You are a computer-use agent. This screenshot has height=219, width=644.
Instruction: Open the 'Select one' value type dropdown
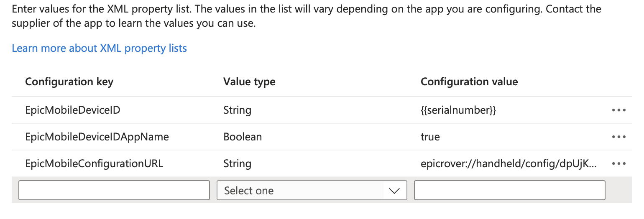point(312,191)
